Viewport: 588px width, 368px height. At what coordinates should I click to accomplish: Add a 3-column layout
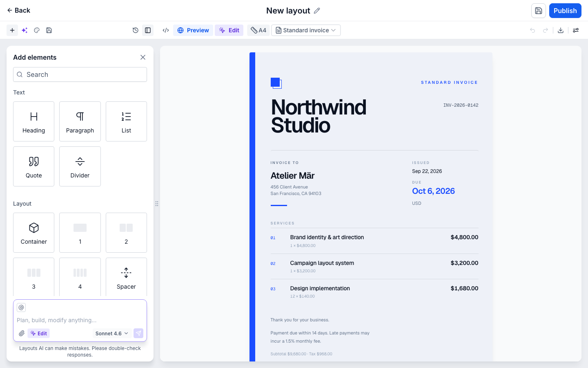[33, 277]
